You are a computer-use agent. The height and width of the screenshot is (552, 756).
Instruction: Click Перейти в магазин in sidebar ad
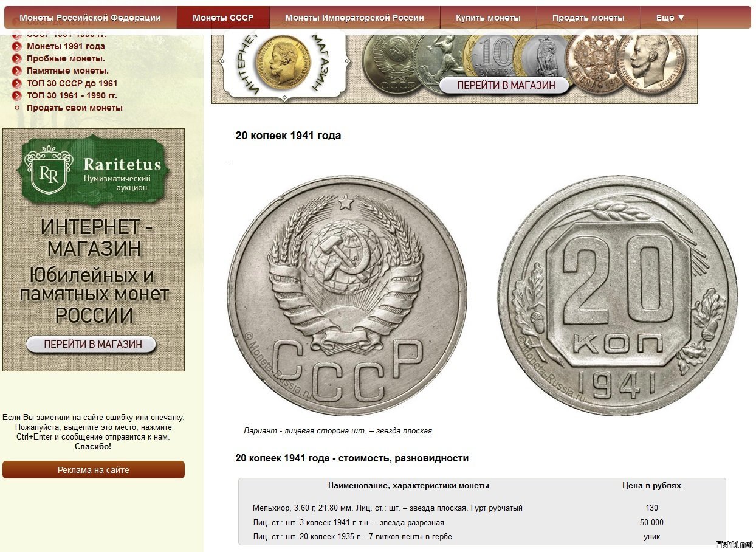(92, 344)
